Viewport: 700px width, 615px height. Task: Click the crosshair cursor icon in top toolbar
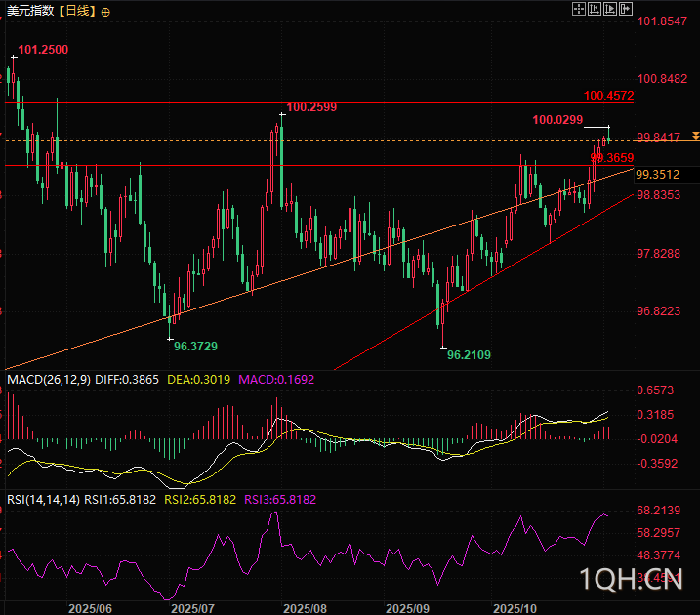pyautogui.click(x=578, y=9)
